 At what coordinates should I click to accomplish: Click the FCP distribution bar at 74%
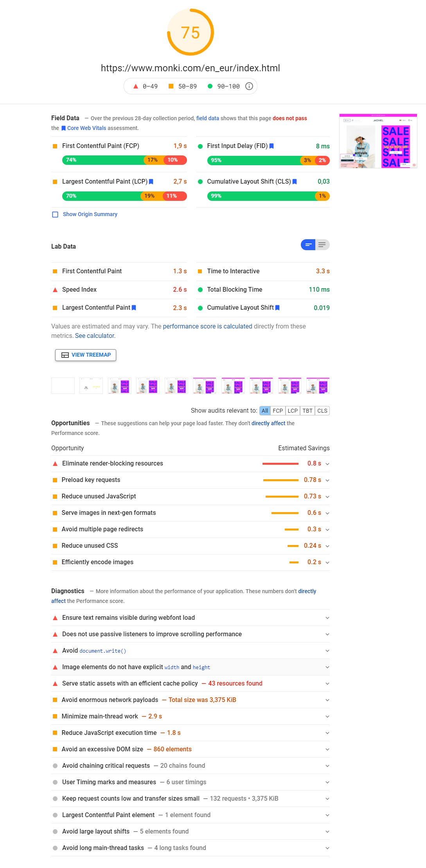click(x=102, y=160)
